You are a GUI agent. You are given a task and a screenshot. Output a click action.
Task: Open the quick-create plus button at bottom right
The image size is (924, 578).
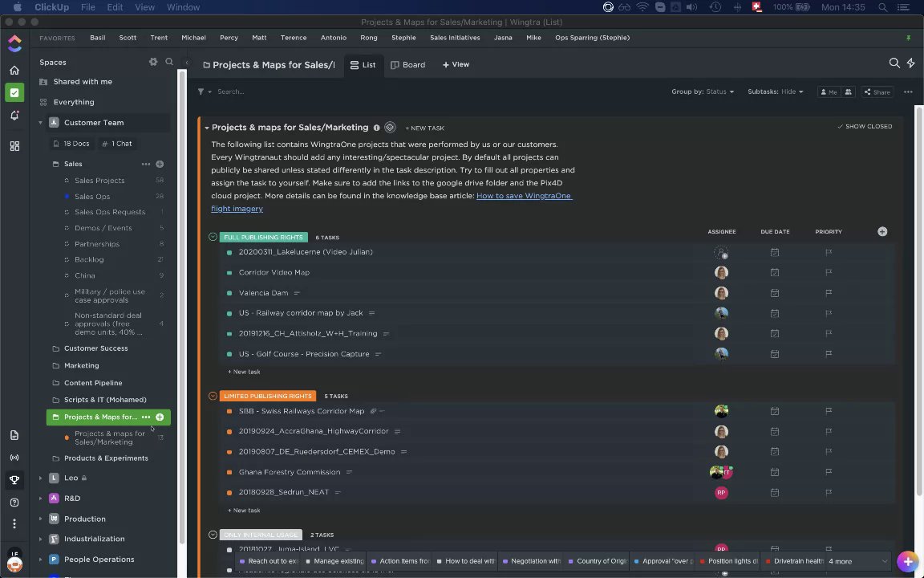click(x=907, y=561)
